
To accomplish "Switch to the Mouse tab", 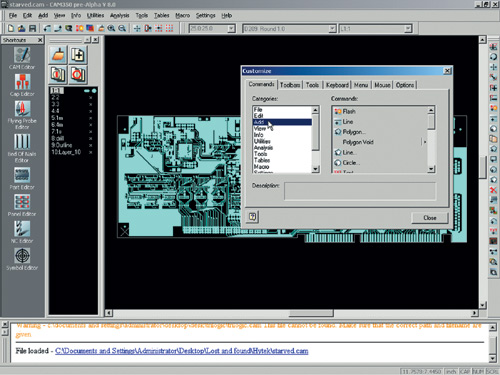I will point(382,85).
